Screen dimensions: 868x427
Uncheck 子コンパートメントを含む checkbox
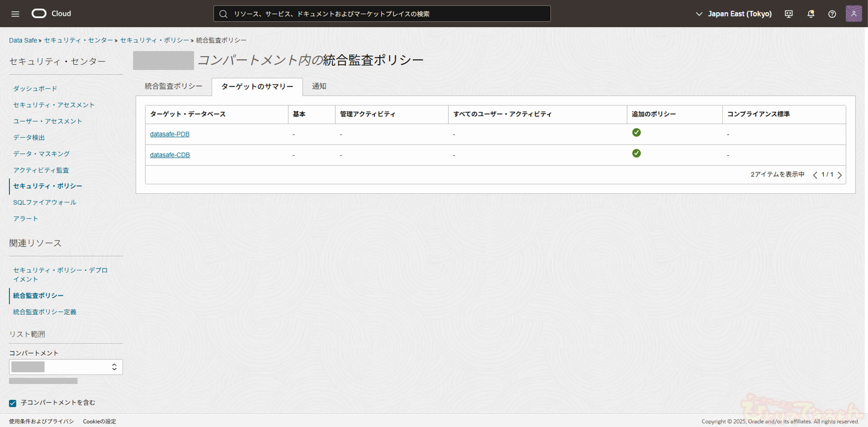[12, 403]
